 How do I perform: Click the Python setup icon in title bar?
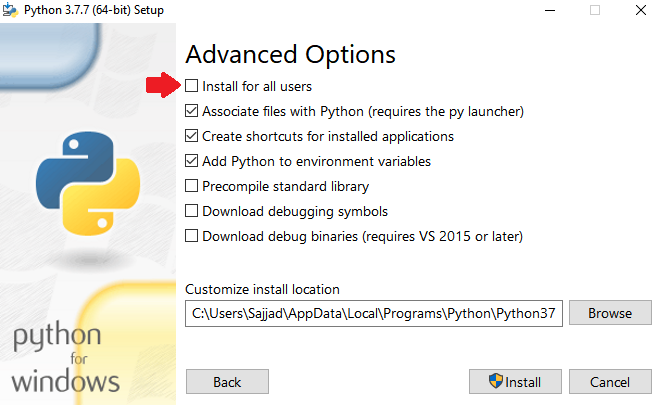click(10, 10)
